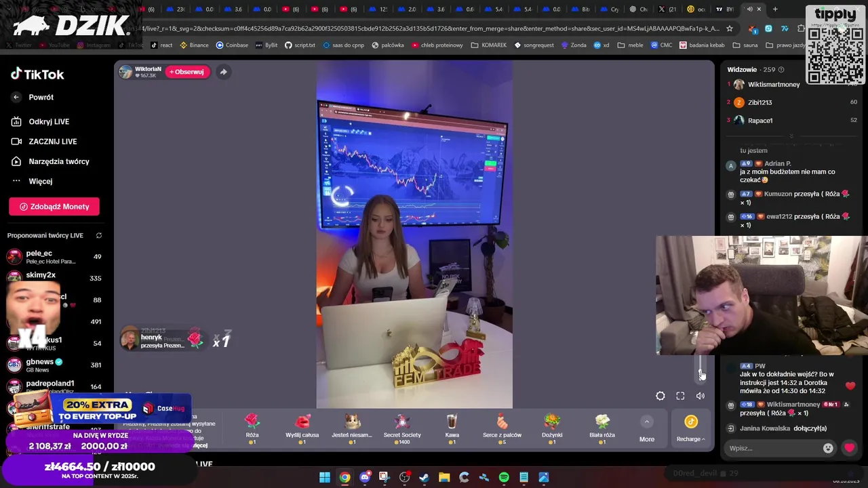This screenshot has height=488, width=868.
Task: Open padrepoland1 live stream
Action: pyautogui.click(x=54, y=386)
